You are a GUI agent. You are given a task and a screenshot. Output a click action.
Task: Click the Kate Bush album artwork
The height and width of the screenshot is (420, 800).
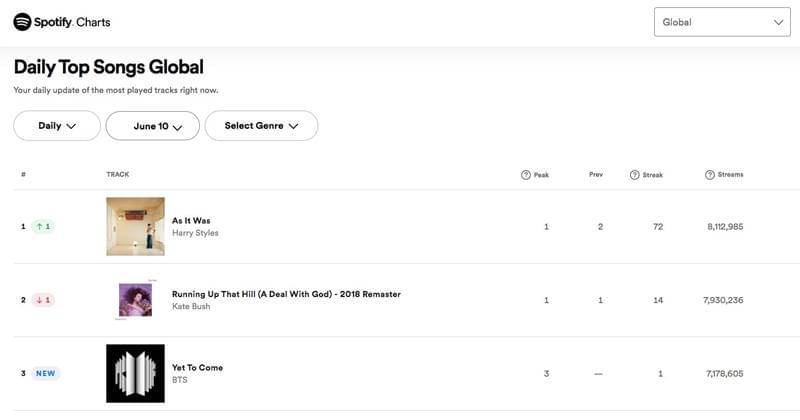pyautogui.click(x=135, y=300)
